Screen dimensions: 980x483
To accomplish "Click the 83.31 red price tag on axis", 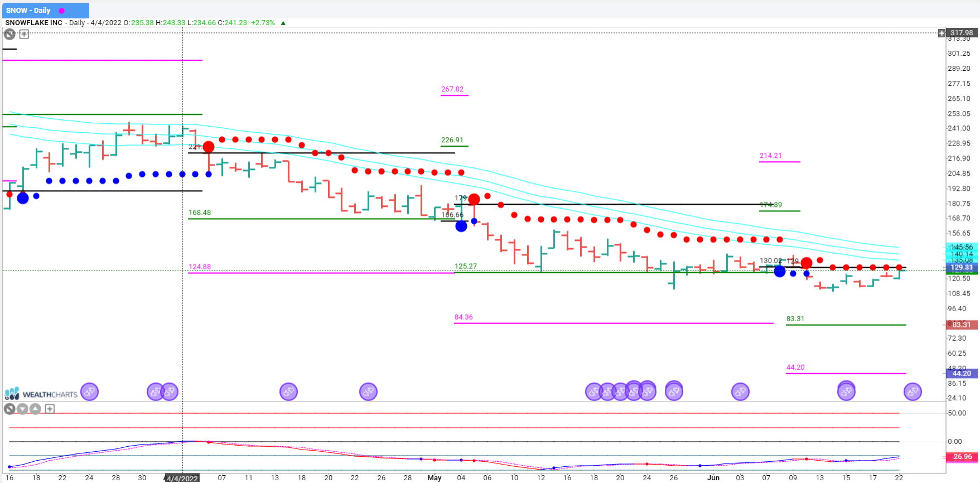I will [962, 325].
